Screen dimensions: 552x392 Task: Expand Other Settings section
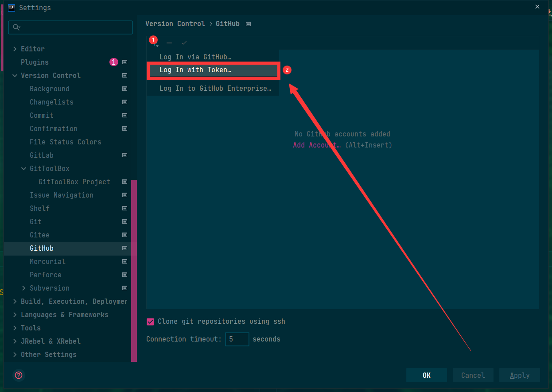coord(15,354)
